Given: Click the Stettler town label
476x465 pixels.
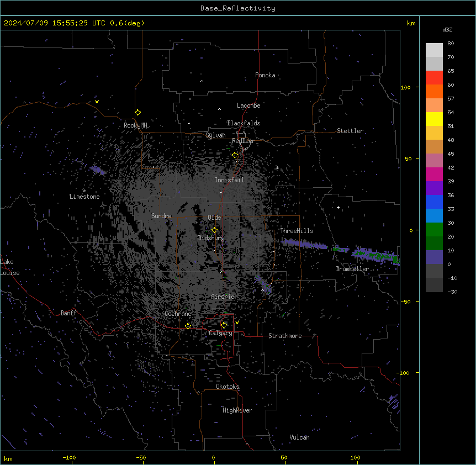Looking at the screenshot, I should 350,131.
